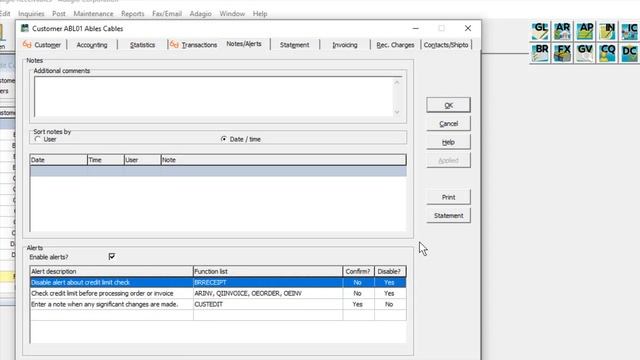This screenshot has width=640, height=360.
Task: Click the OK button
Action: click(x=448, y=105)
